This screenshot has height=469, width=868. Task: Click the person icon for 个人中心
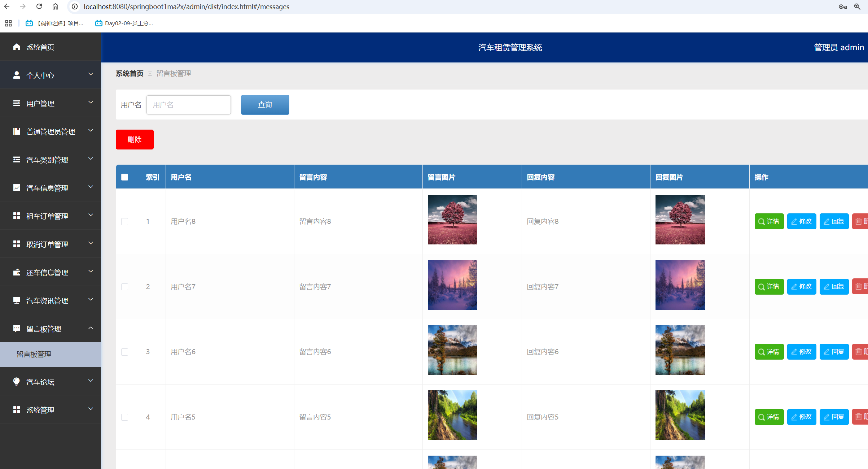tap(17, 75)
